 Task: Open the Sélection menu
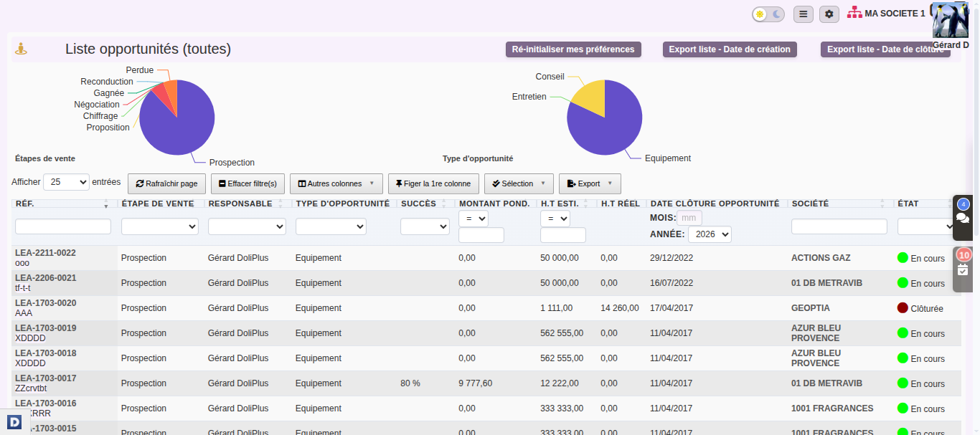[519, 183]
